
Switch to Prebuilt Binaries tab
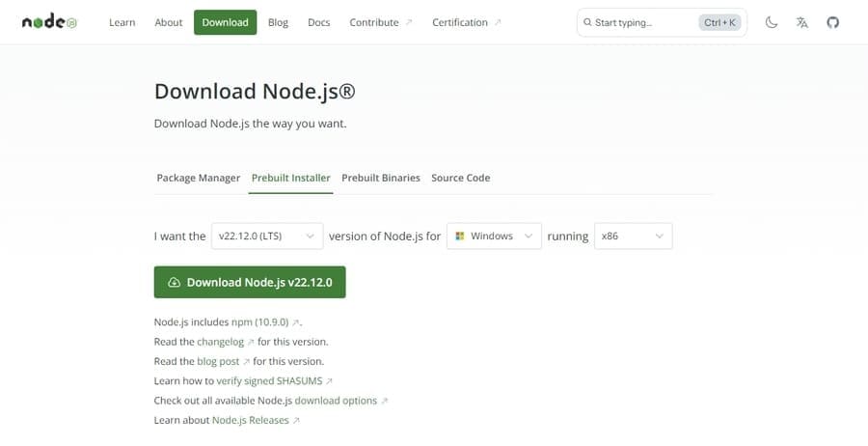381,178
